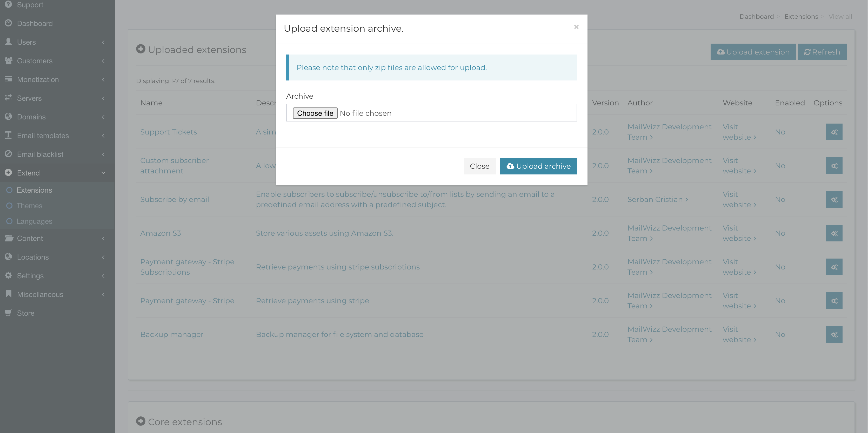The image size is (868, 433).
Task: Click the Close button in dialog
Action: [x=479, y=166]
